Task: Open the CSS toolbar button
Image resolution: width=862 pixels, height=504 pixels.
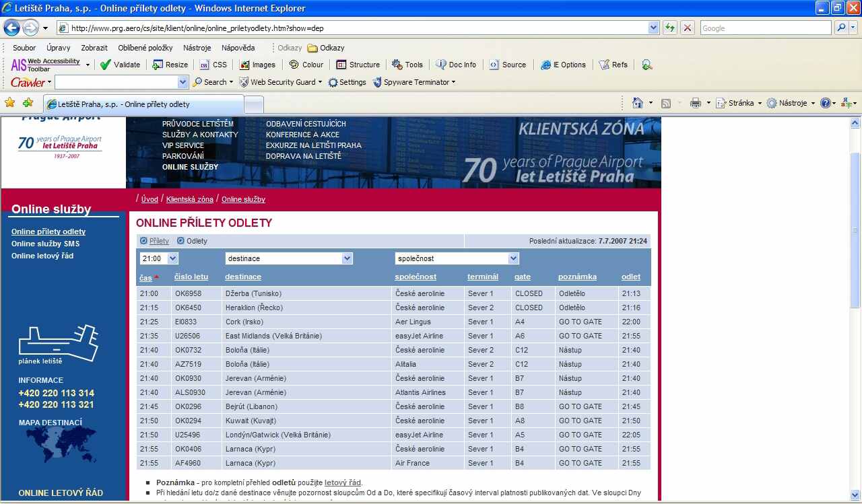Action: pyautogui.click(x=214, y=65)
